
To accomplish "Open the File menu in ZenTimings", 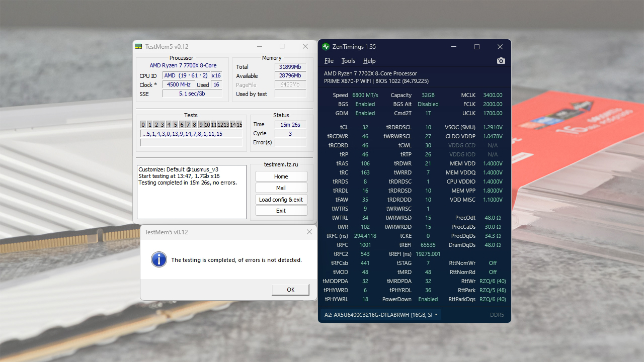I will 329,61.
